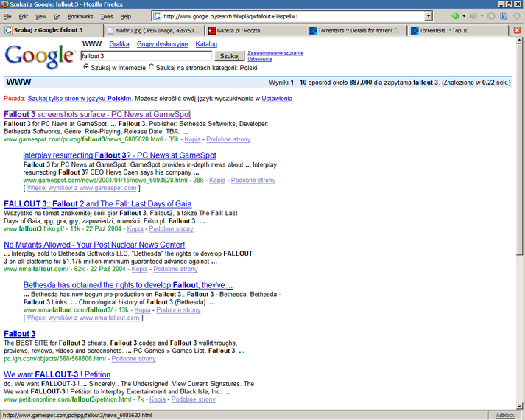Open Podobne strony for fallout3.friko.pl result
This screenshot has width=525, height=420.
171,228
